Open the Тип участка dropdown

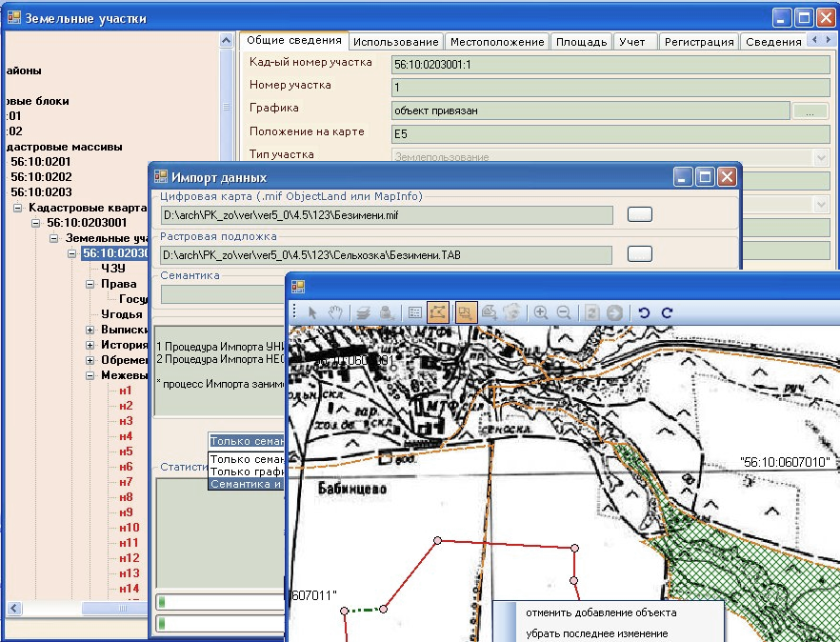(x=821, y=157)
